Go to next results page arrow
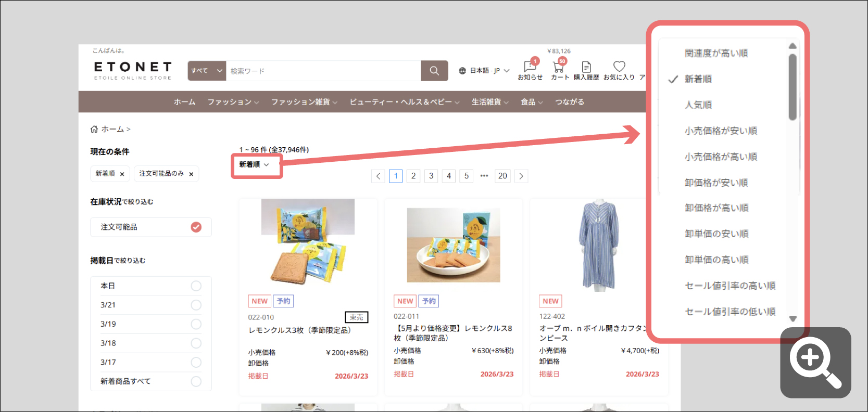The width and height of the screenshot is (868, 412). coord(521,176)
